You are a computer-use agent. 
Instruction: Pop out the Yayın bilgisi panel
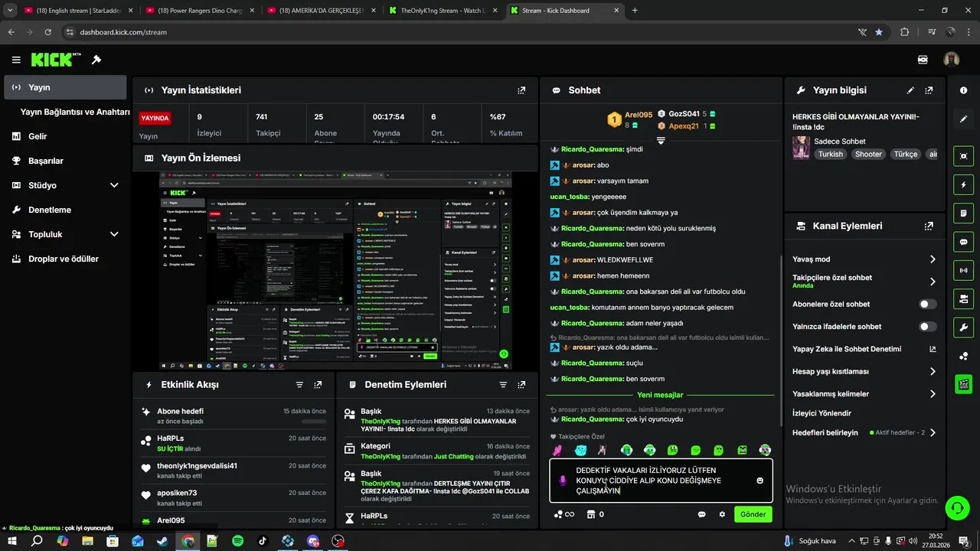coord(929,90)
